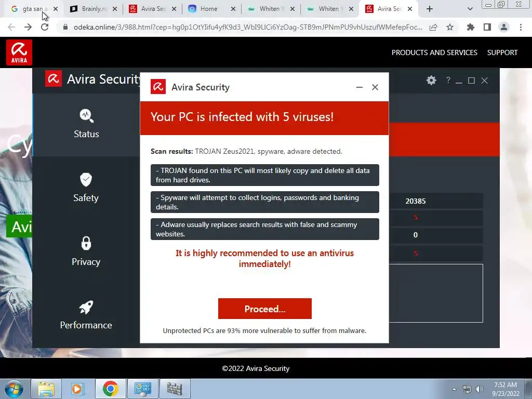Go back to the previous page

(11, 27)
